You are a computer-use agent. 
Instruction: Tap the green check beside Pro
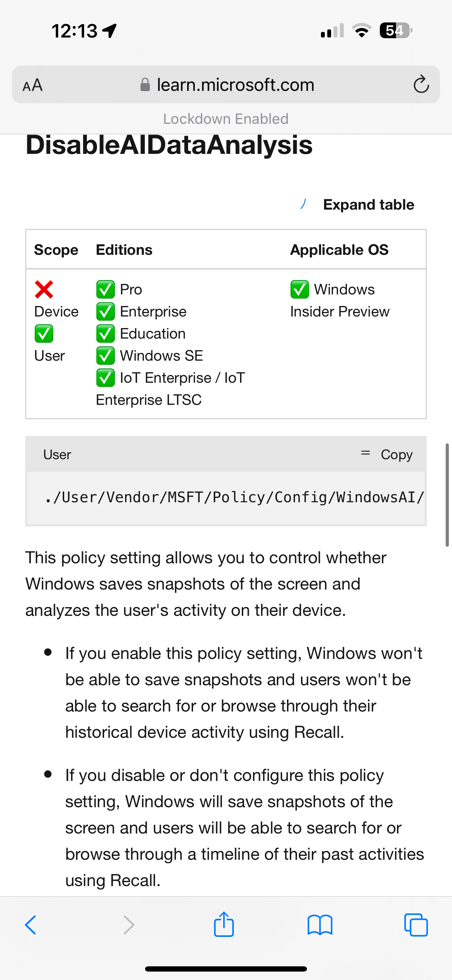click(105, 290)
